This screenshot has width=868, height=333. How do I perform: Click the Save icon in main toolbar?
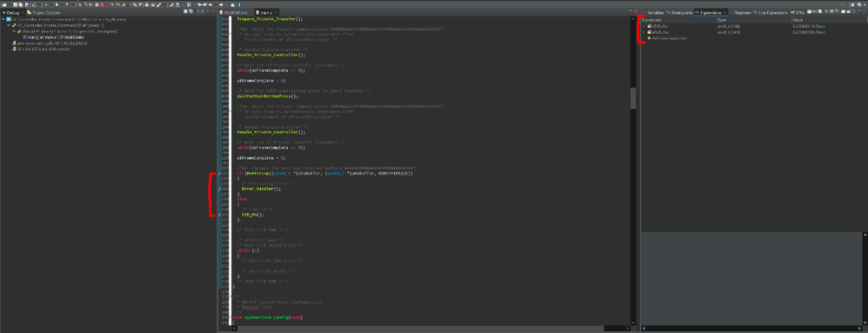point(15,5)
